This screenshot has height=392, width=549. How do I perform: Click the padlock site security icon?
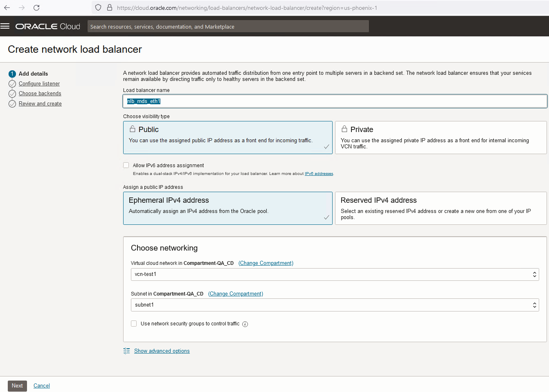109,8
